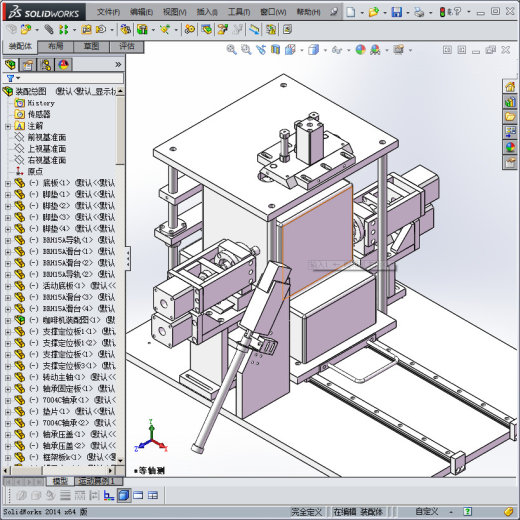The width and height of the screenshot is (520, 520).
Task: Open the PropertyManager tab icon
Action: (x=28, y=64)
